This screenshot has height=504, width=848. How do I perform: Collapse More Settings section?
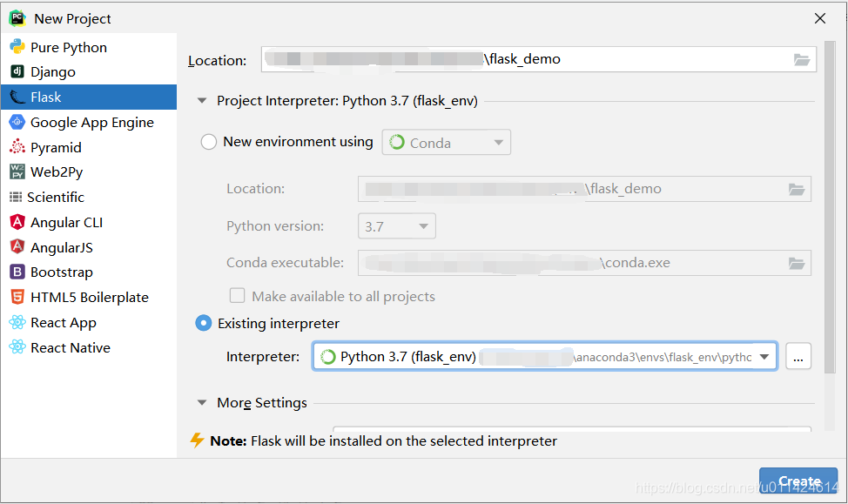click(x=202, y=403)
